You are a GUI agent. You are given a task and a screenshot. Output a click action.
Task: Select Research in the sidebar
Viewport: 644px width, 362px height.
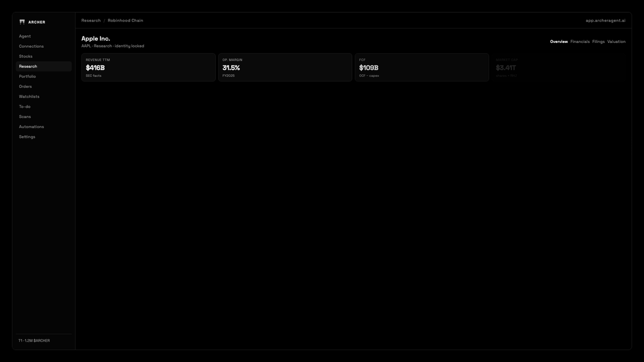(43, 67)
